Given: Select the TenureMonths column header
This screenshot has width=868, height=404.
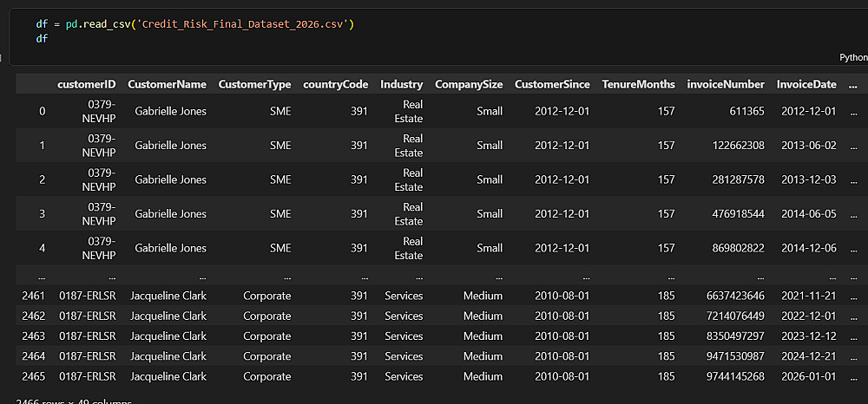Looking at the screenshot, I should pyautogui.click(x=638, y=84).
